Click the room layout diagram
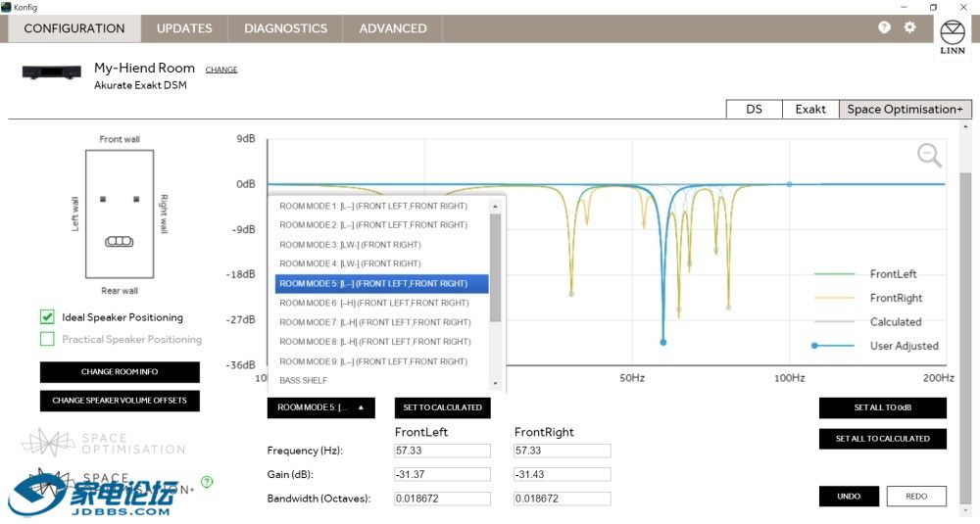 tap(119, 215)
